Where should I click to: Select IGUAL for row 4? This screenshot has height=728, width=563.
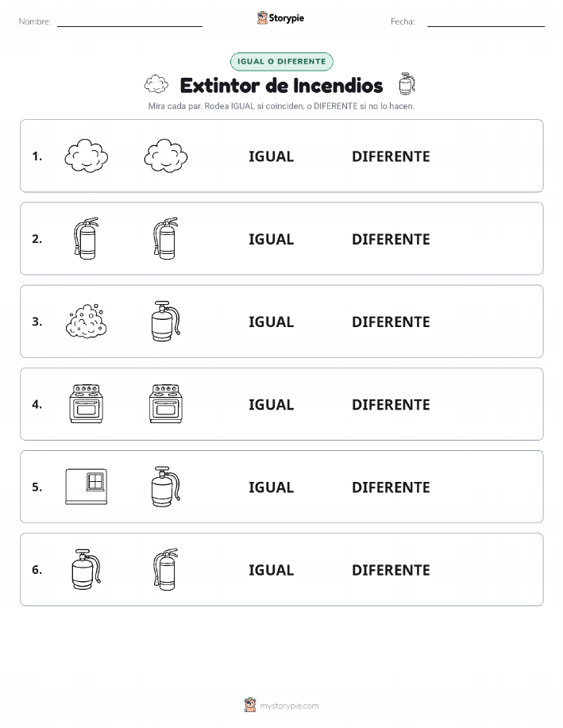[272, 404]
